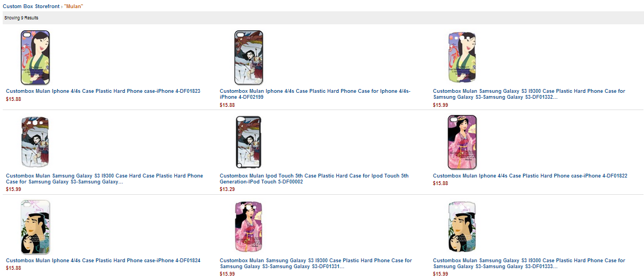Open the pink Mulan iPhone DF01822 thumbnail

pyautogui.click(x=462, y=142)
